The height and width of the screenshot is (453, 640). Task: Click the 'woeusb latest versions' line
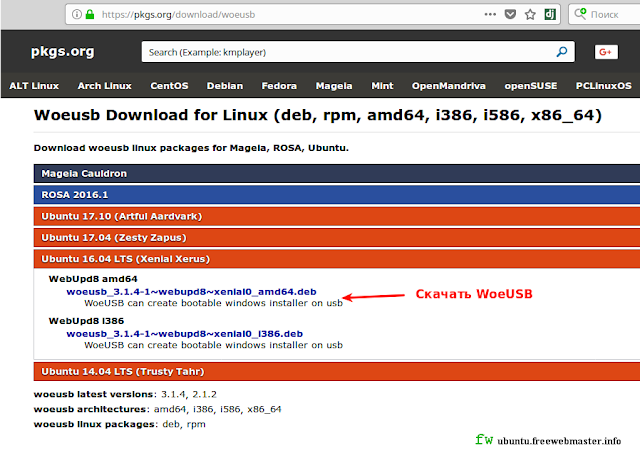click(x=125, y=394)
